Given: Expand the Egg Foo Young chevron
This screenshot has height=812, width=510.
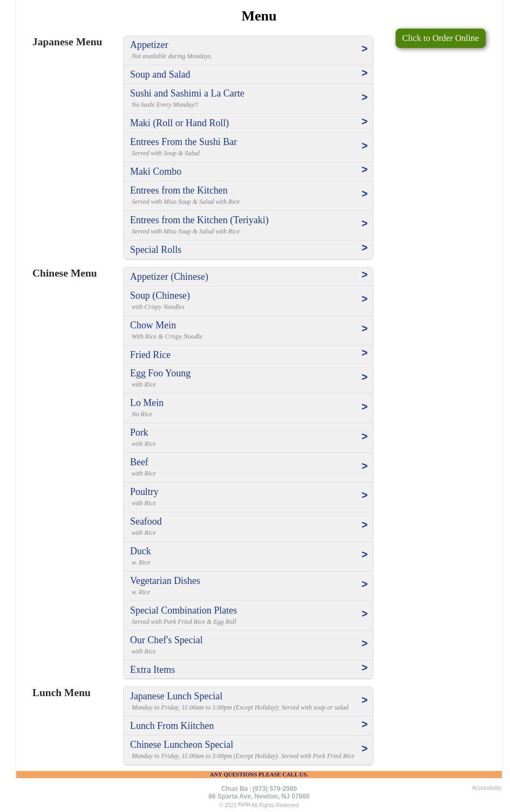Looking at the screenshot, I should coord(364,377).
